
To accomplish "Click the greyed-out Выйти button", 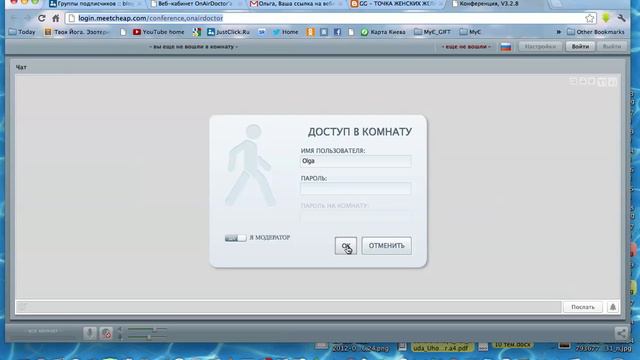I will click(x=611, y=47).
